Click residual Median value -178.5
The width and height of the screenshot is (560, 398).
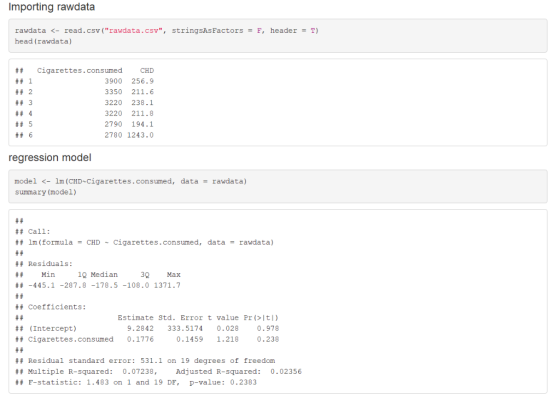click(104, 285)
